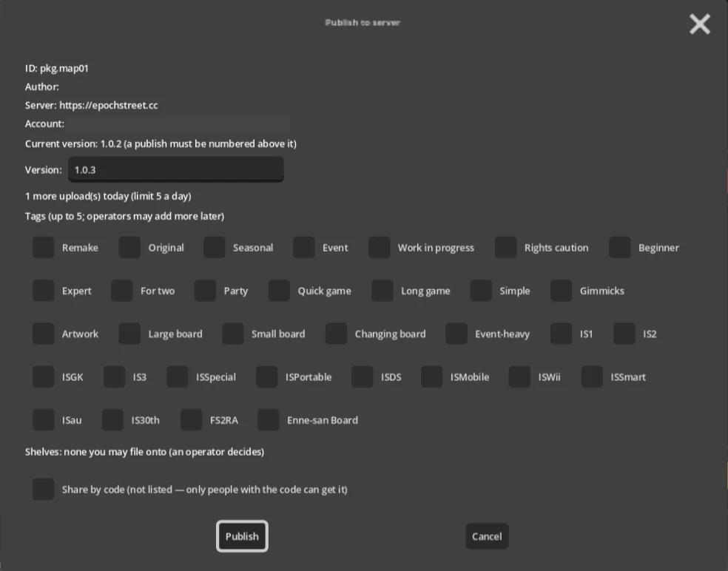
Task: Check the Seasonal tag box
Action: coord(214,248)
